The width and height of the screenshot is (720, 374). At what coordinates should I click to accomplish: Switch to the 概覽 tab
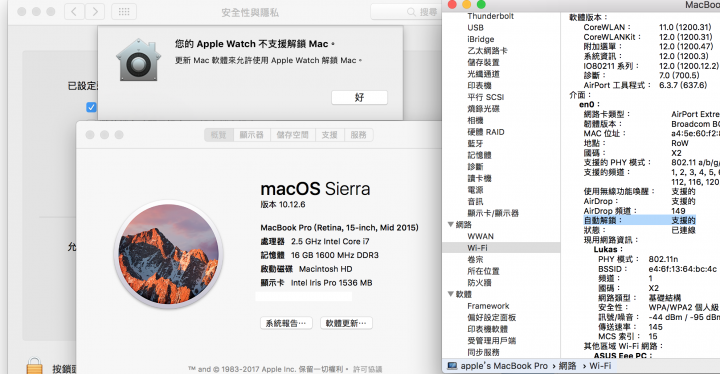[219, 135]
